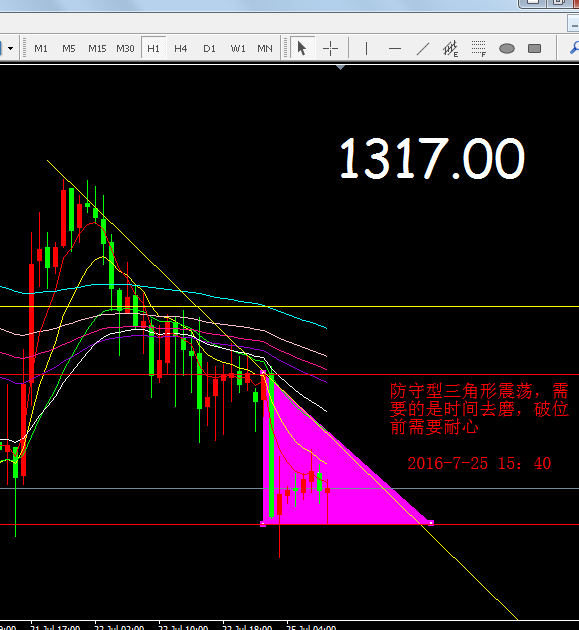Select the rectangle shape tool
Viewport: 579px width, 630px height.
534,48
